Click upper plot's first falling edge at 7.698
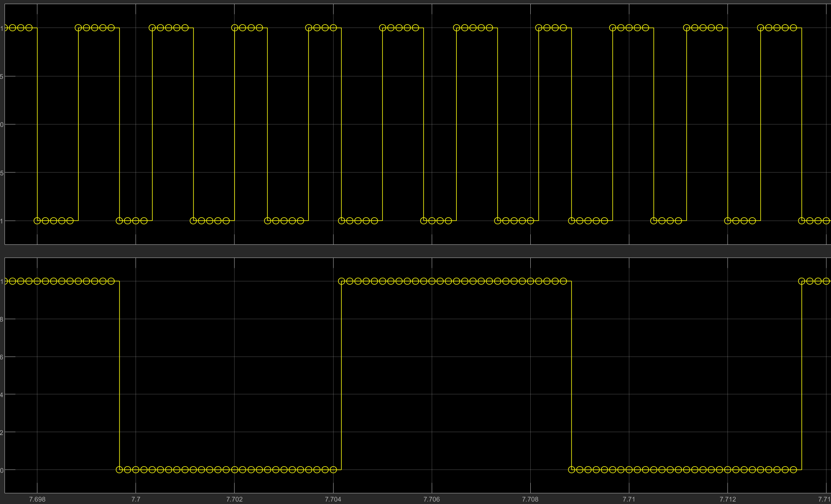Viewport: 831px width, 504px height. pos(37,123)
